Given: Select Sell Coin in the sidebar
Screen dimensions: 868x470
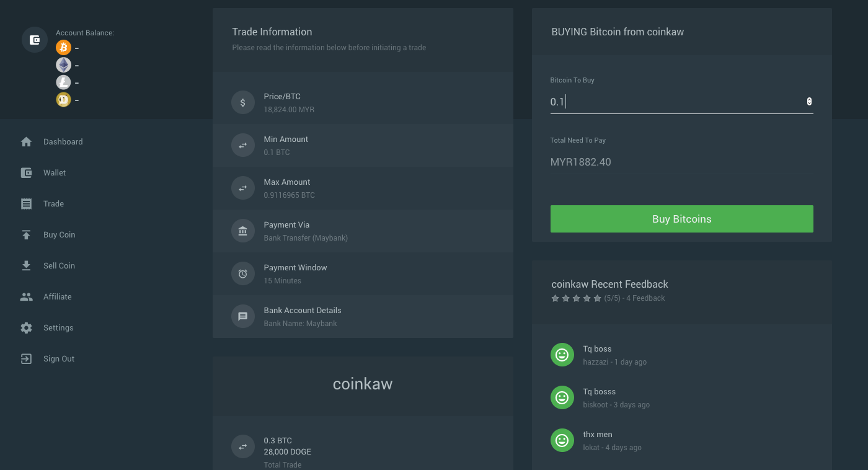Looking at the screenshot, I should coord(59,266).
